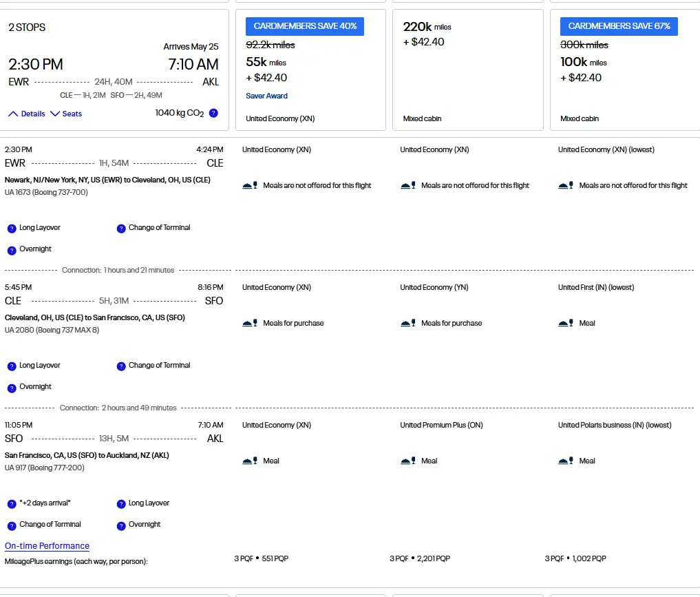Click the Saver Award label
700x597 pixels.
pyautogui.click(x=266, y=96)
